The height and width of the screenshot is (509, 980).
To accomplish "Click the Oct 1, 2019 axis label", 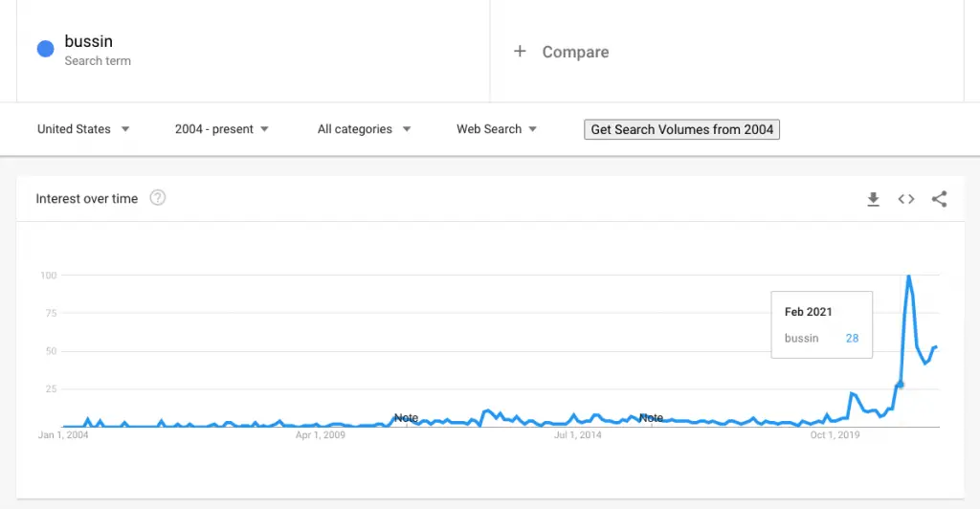I will [x=835, y=434].
